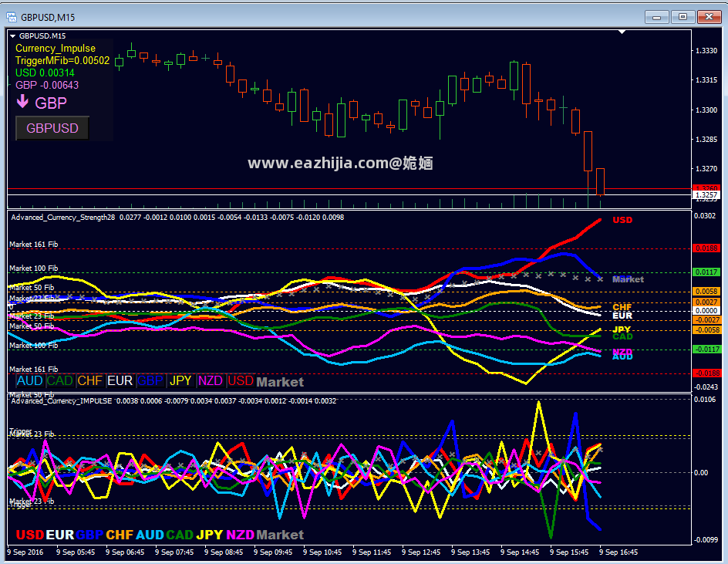Viewport: 728px width, 564px height.
Task: Toggle CAD line in Strength28 legend
Action: (x=60, y=381)
